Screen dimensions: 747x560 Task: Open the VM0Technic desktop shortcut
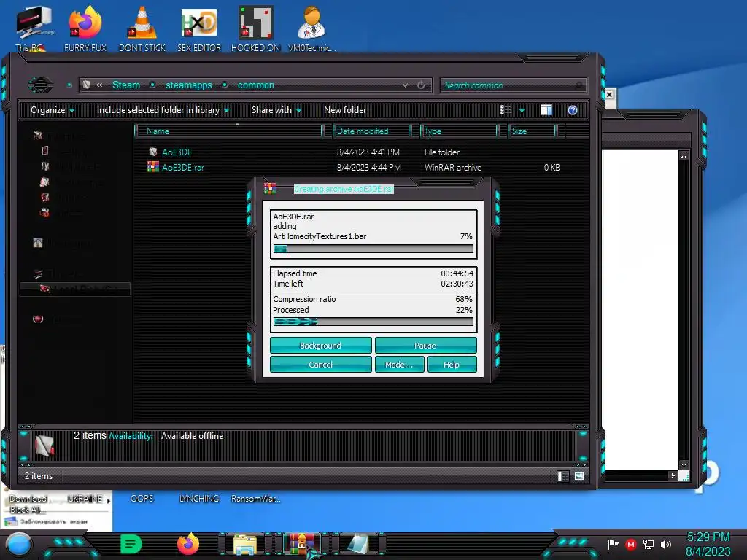312,28
